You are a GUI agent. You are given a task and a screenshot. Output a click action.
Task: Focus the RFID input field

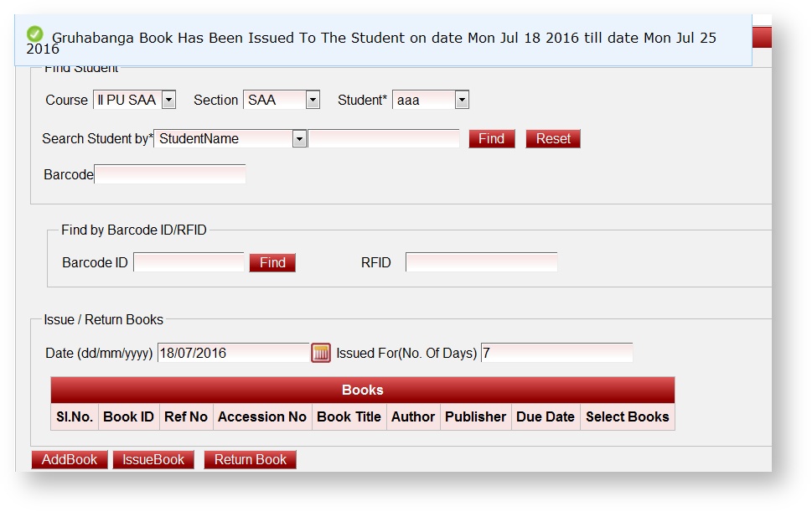click(481, 263)
